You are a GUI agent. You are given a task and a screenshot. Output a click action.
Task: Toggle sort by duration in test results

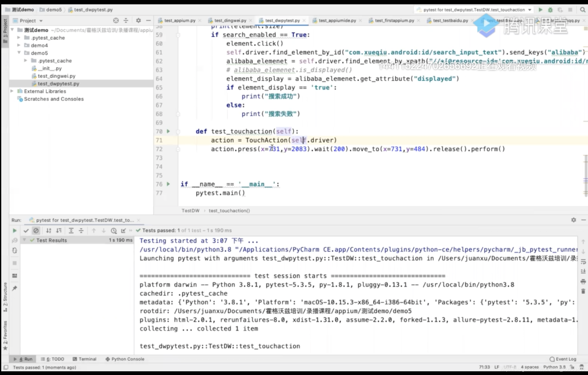(59, 230)
